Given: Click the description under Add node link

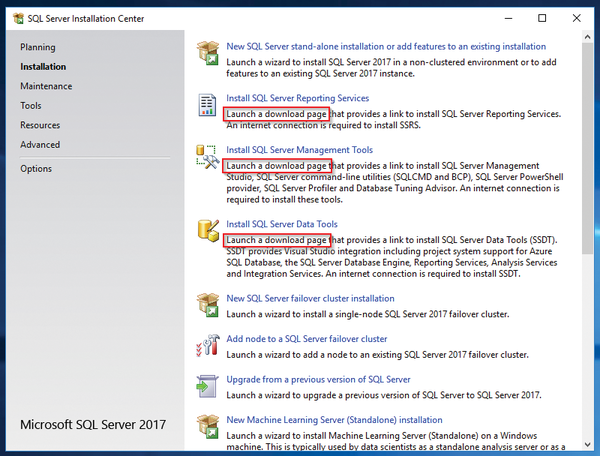Looking at the screenshot, I should pos(377,355).
